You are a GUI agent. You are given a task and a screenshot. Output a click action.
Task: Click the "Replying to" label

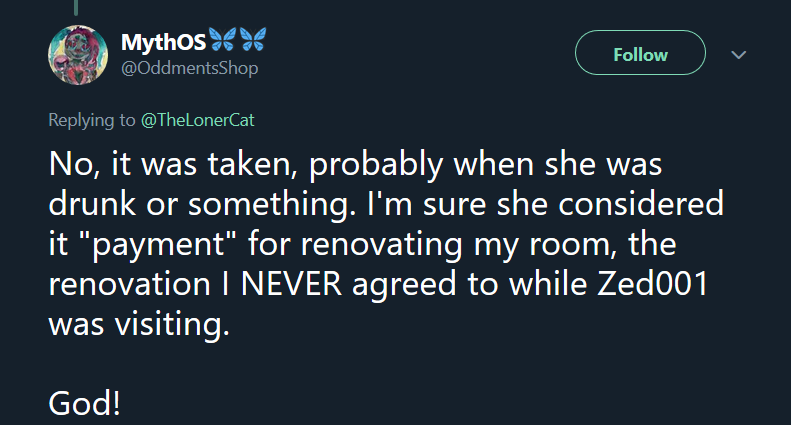92,120
